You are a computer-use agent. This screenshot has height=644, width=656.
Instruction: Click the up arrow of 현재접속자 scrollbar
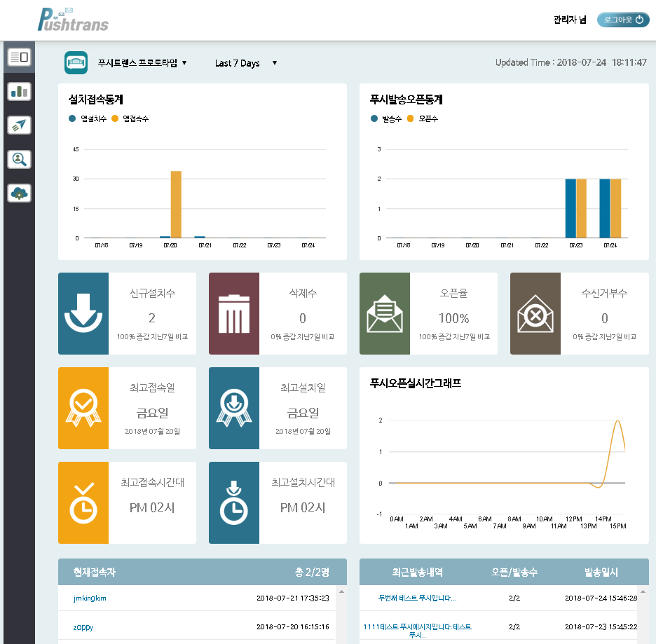coord(341,591)
